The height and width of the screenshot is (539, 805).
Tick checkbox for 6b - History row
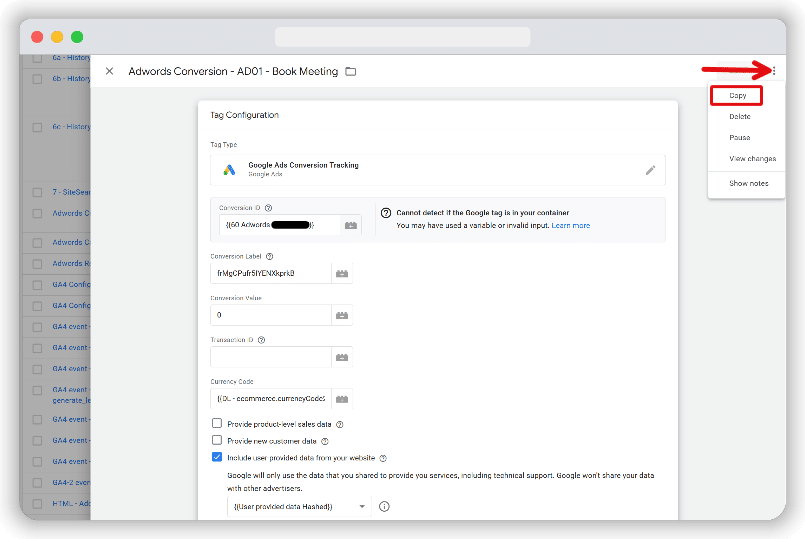(37, 79)
